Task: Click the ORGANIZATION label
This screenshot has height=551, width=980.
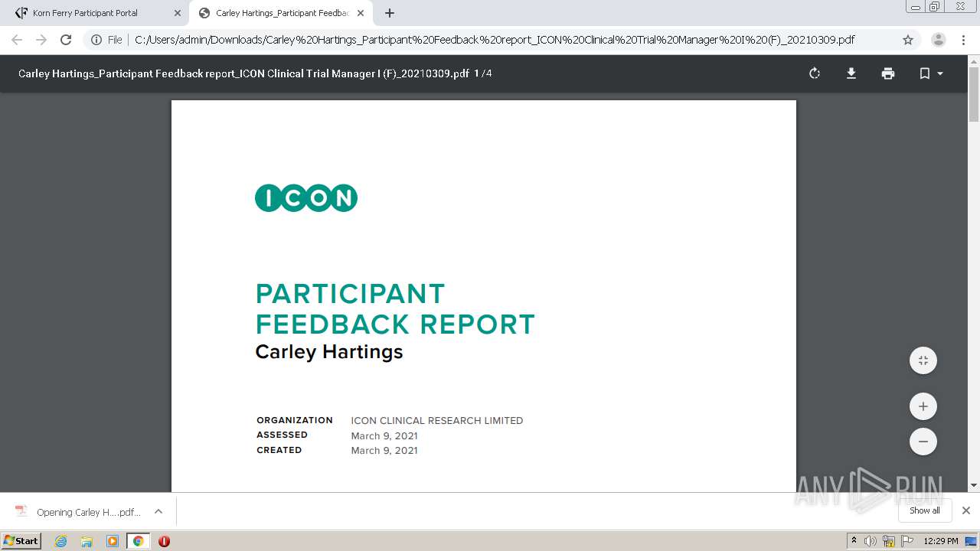Action: coord(295,420)
